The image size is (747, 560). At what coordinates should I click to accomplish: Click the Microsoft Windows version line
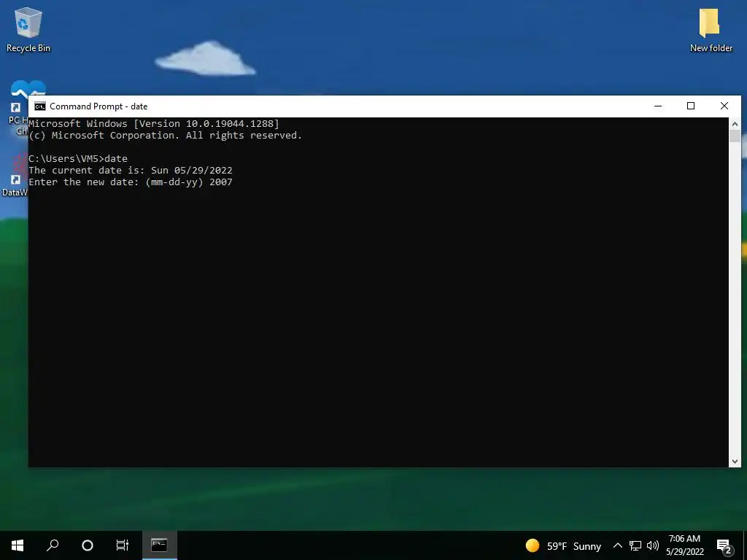154,124
